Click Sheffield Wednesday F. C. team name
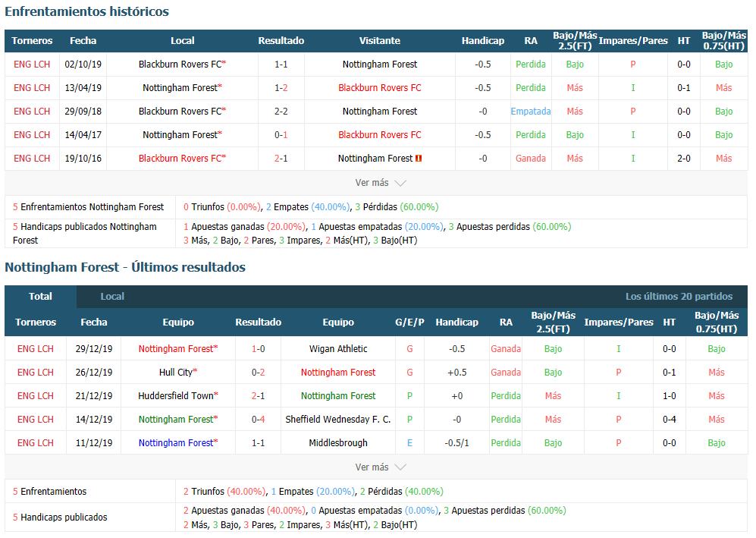The image size is (756, 538). tap(338, 420)
